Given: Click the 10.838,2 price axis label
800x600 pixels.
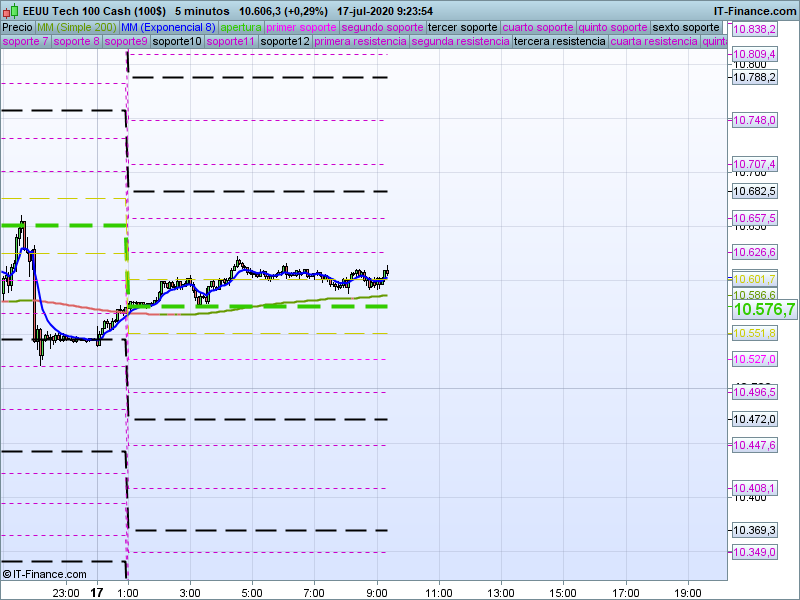Looking at the screenshot, I should tap(754, 30).
